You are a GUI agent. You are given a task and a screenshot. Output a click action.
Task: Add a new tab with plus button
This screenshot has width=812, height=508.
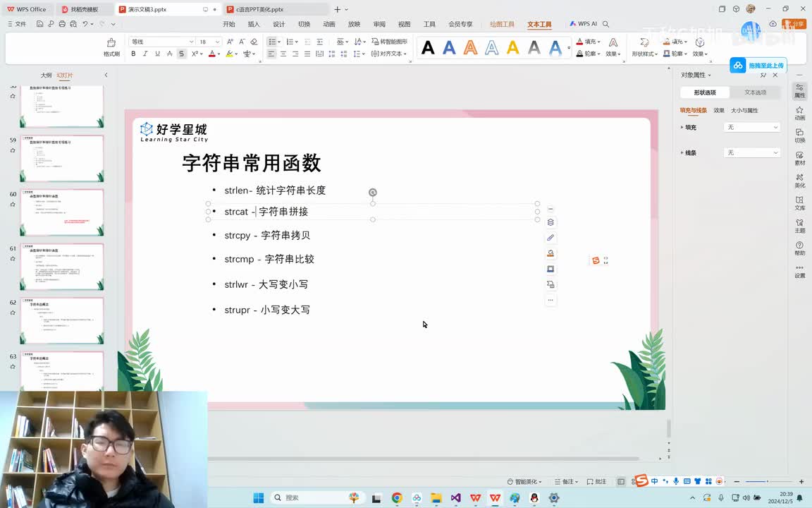pos(337,9)
